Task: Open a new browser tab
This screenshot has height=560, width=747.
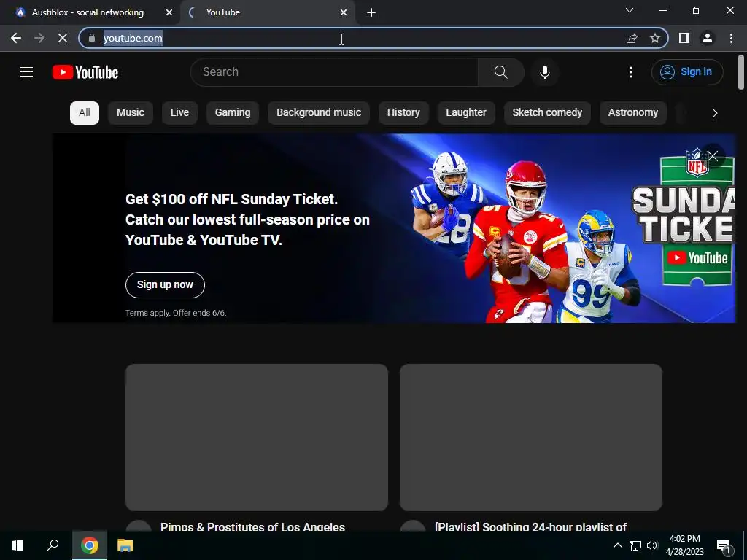Action: (371, 13)
